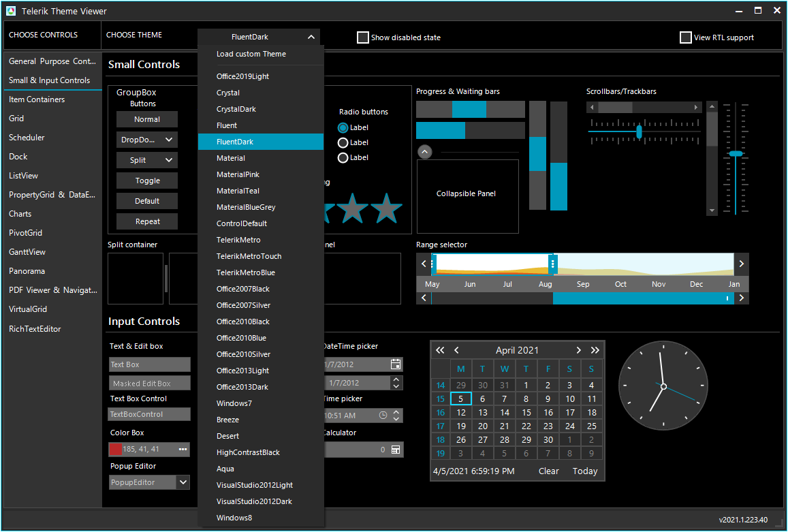Click the Masked Edit Box field

click(x=150, y=383)
